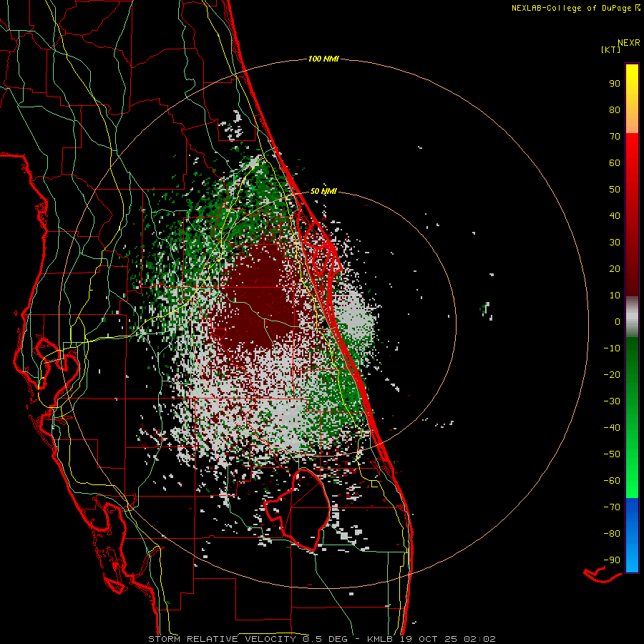
Task: Click the 02:02 timestamp in the caption
Action: point(479,639)
